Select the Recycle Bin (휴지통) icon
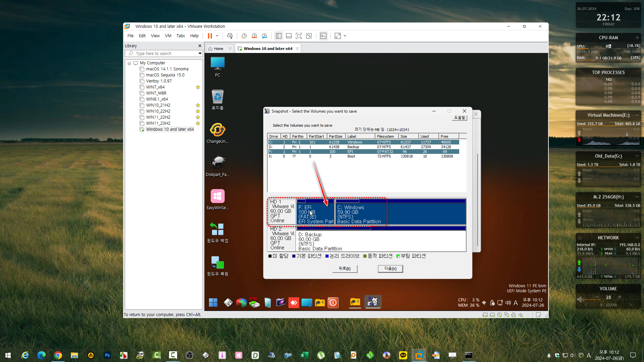Image resolution: width=644 pixels, height=362 pixels. (x=217, y=100)
